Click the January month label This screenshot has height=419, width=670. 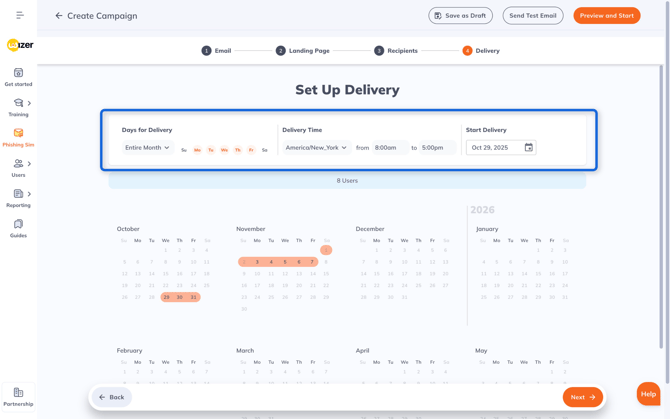(487, 229)
